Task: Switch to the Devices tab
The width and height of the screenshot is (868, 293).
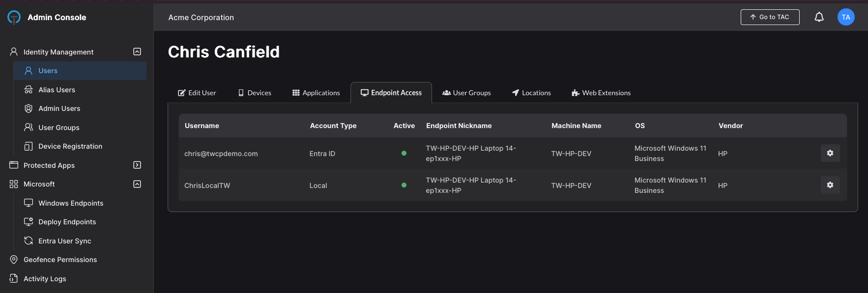Action: pyautogui.click(x=255, y=93)
